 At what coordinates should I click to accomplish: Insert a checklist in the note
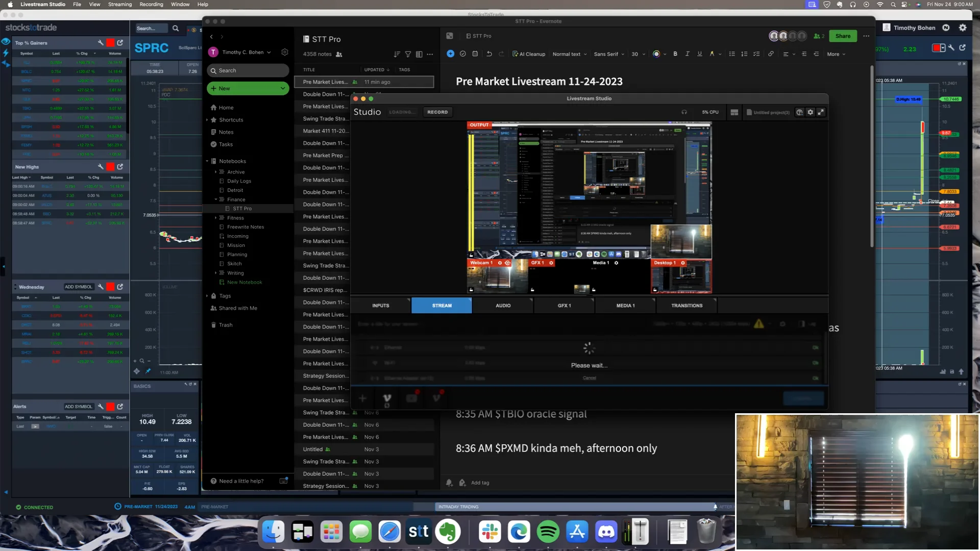click(756, 54)
